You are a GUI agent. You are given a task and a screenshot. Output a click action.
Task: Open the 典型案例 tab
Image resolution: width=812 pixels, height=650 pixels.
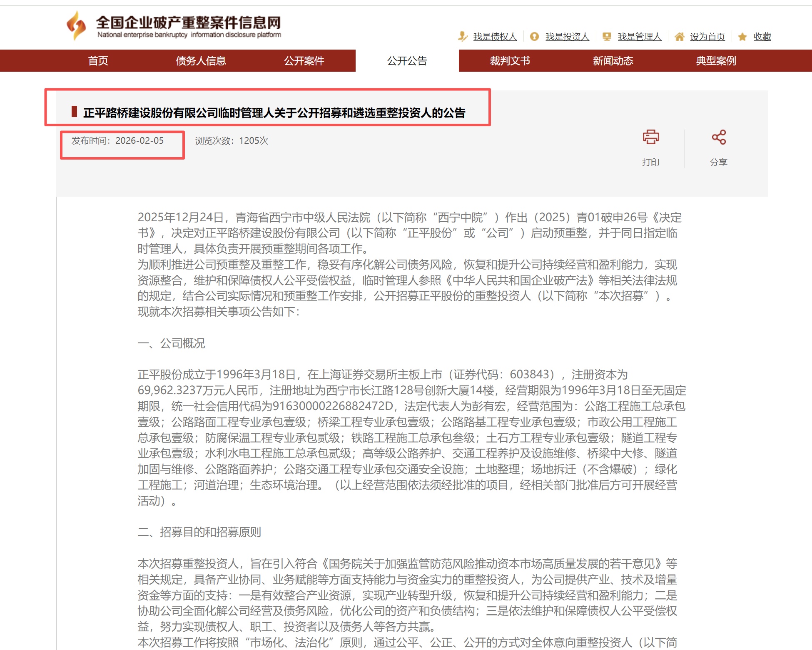click(x=716, y=61)
